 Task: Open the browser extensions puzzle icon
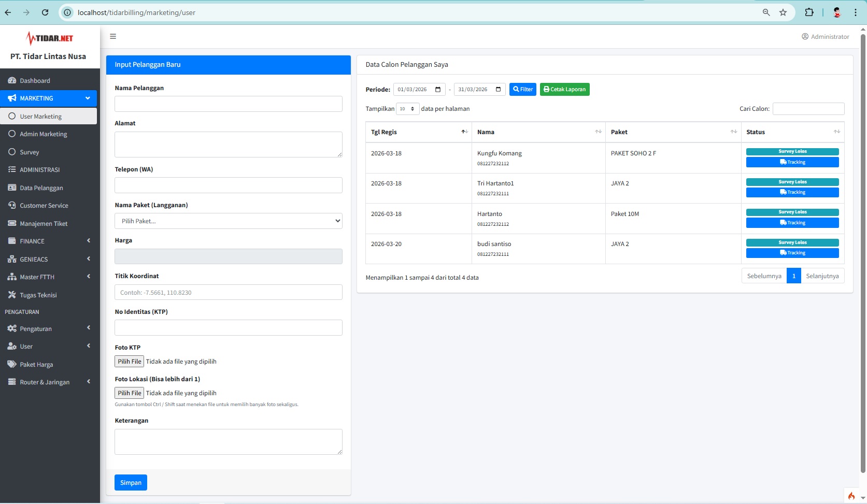(809, 12)
